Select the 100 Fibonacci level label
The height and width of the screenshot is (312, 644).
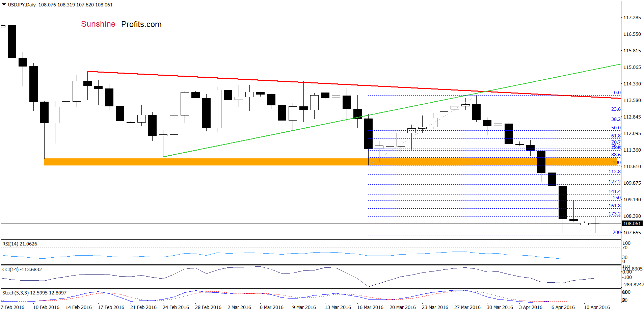[617, 162]
